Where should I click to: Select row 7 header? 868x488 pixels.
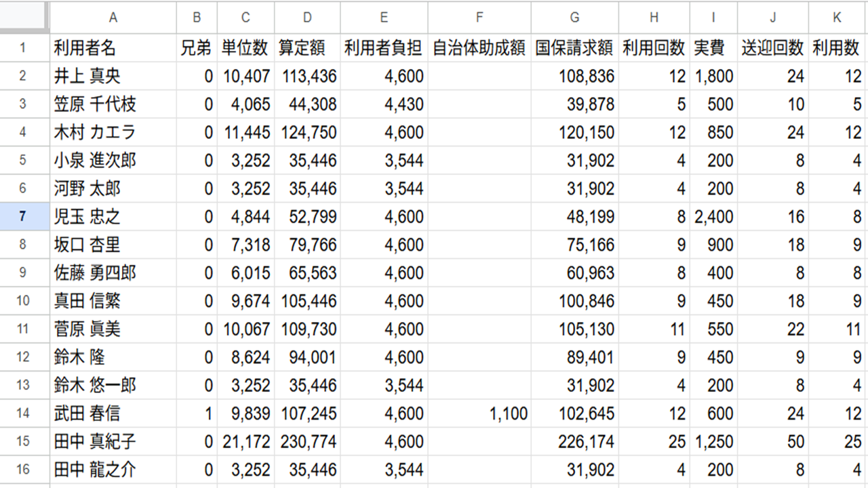(24, 217)
